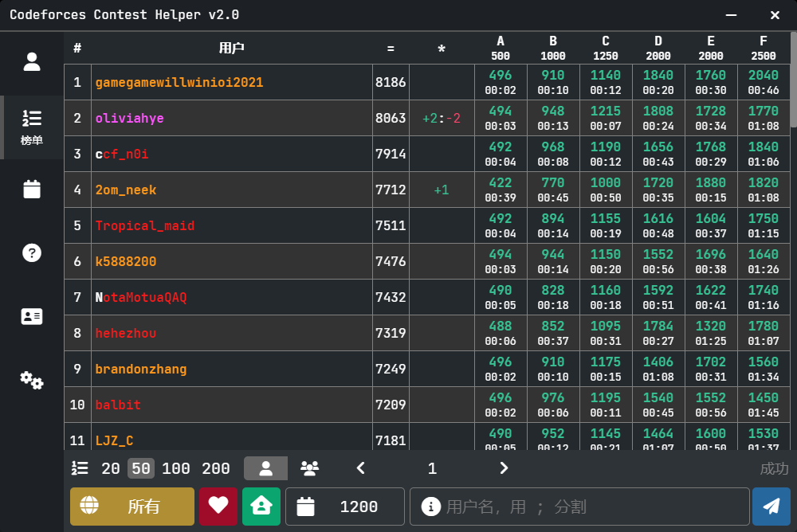
Task: Open the ID card sidebar page
Action: [32, 316]
